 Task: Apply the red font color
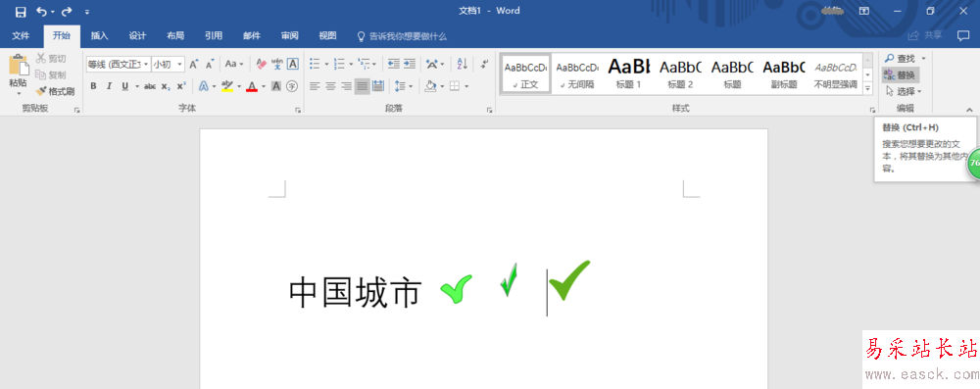252,86
